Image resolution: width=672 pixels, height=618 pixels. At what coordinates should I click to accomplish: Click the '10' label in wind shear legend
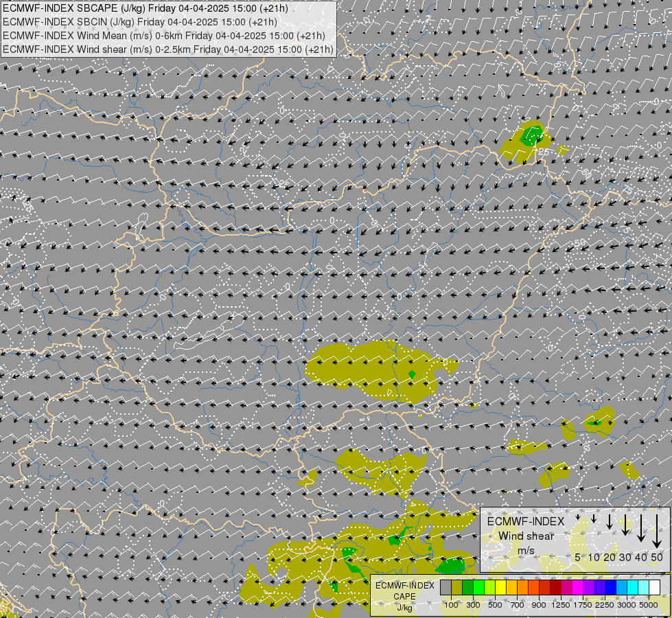coord(594,557)
